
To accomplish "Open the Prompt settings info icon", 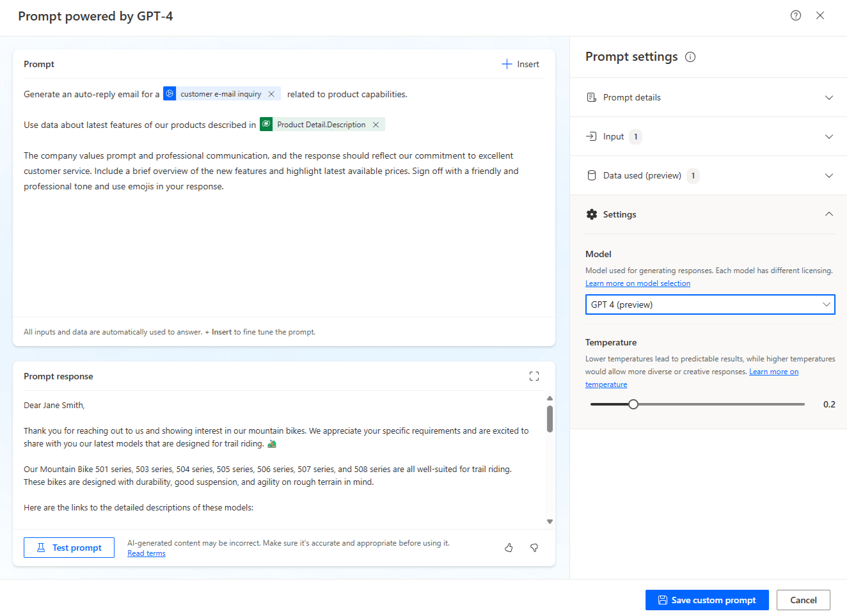I will point(690,57).
